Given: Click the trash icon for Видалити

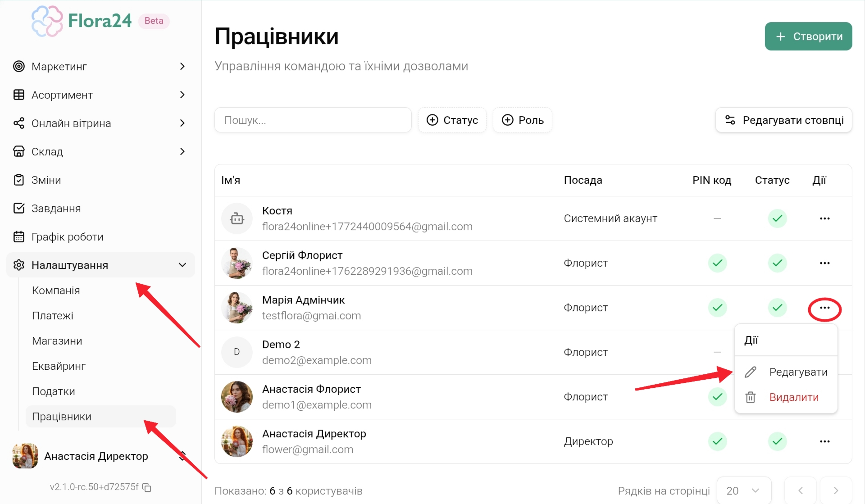Looking at the screenshot, I should tap(751, 397).
